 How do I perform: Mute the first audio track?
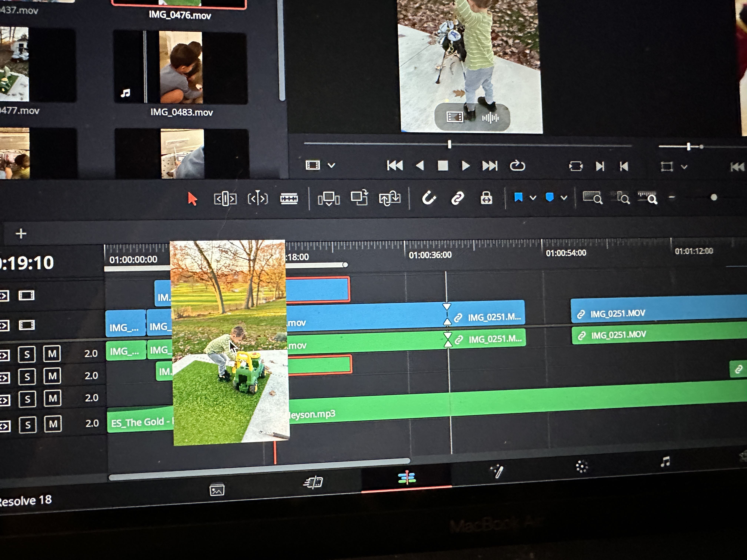coord(52,354)
